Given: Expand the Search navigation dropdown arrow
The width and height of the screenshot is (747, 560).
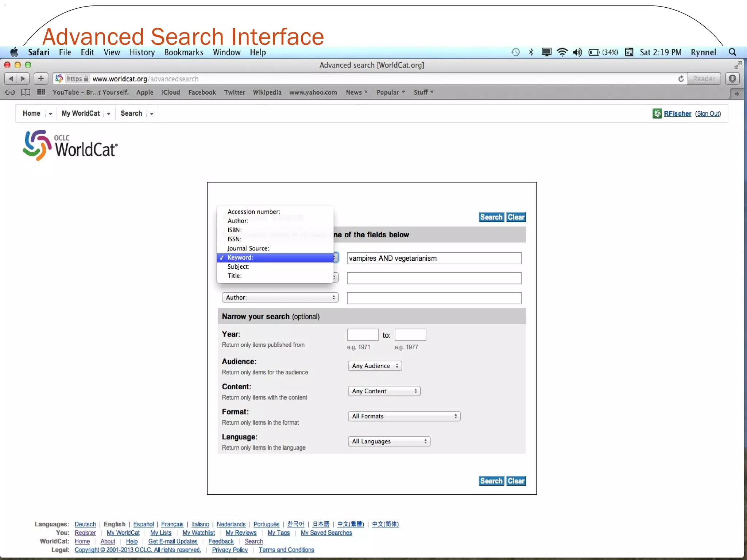Looking at the screenshot, I should tap(151, 114).
